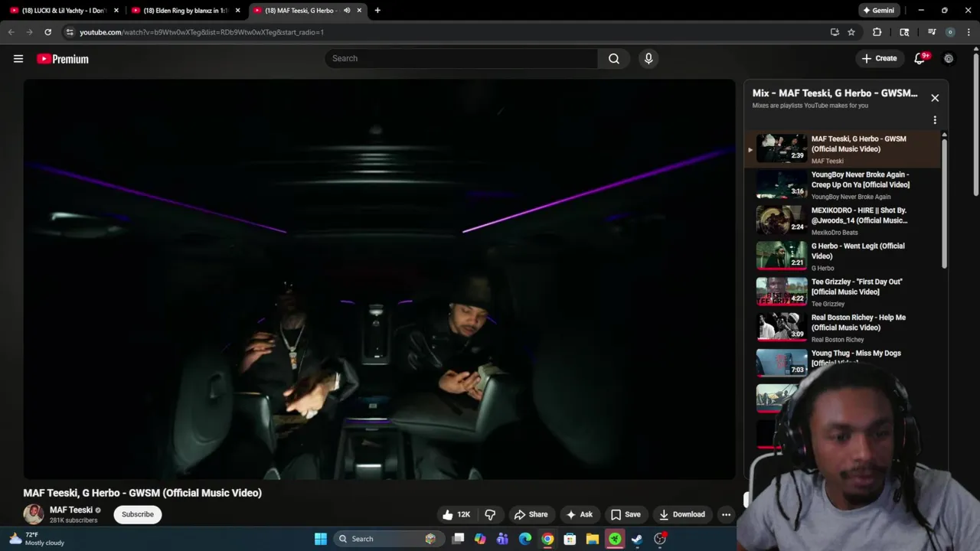This screenshot has width=980, height=551.
Task: Focus the YouTube search field
Action: click(462, 59)
